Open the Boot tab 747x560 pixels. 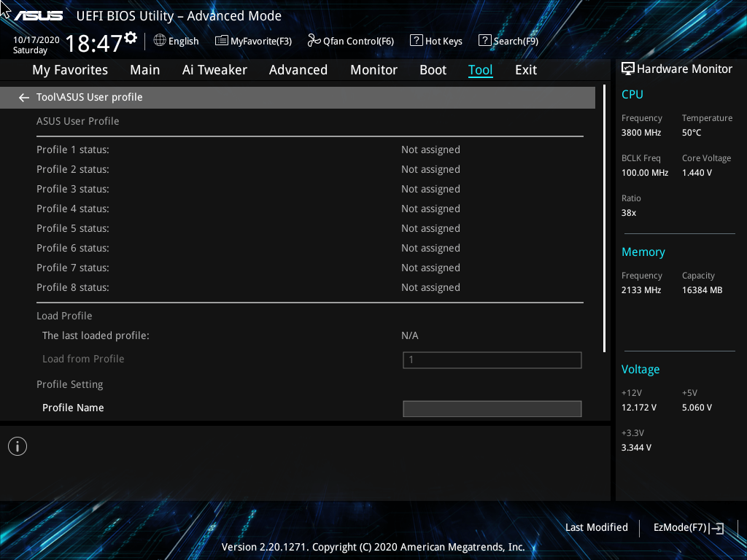[x=433, y=70]
